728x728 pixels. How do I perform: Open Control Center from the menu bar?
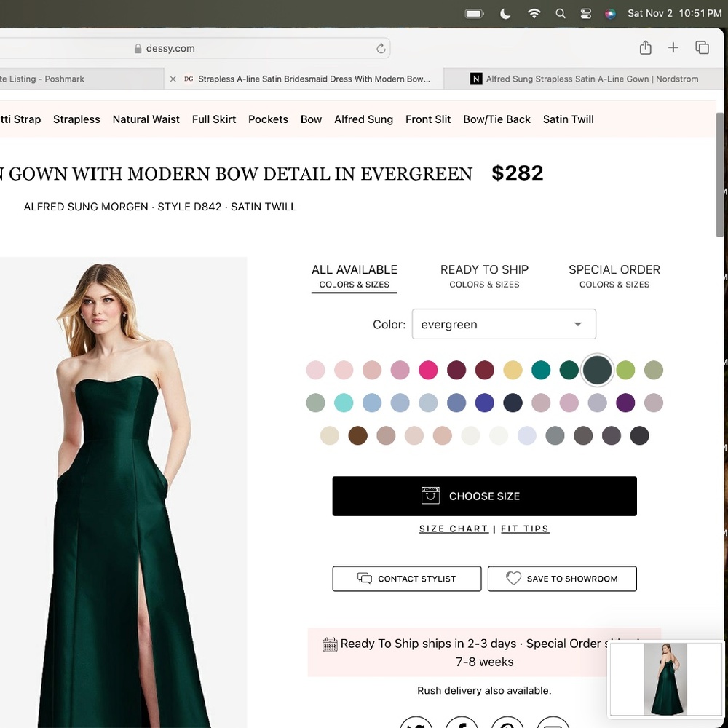coord(586,13)
